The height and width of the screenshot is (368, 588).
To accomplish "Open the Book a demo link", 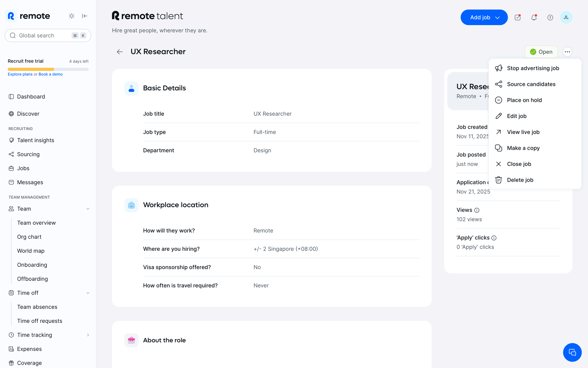I will 51,74.
